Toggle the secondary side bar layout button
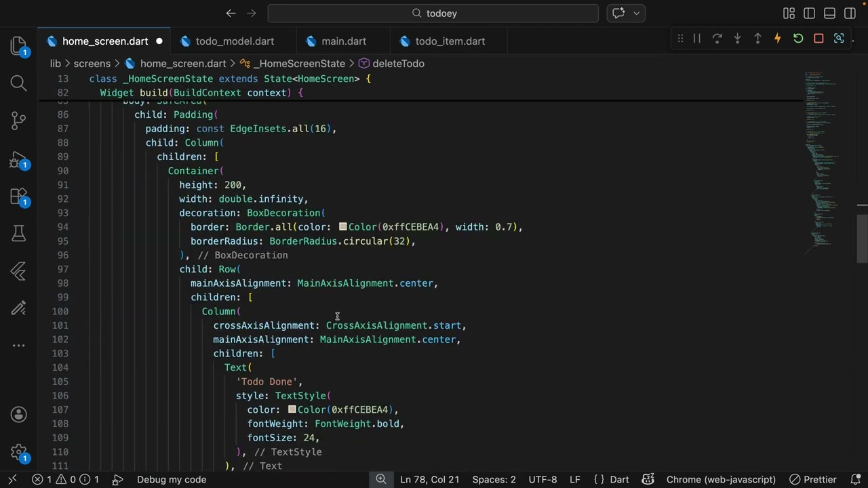The height and width of the screenshot is (488, 868). pyautogui.click(x=850, y=14)
